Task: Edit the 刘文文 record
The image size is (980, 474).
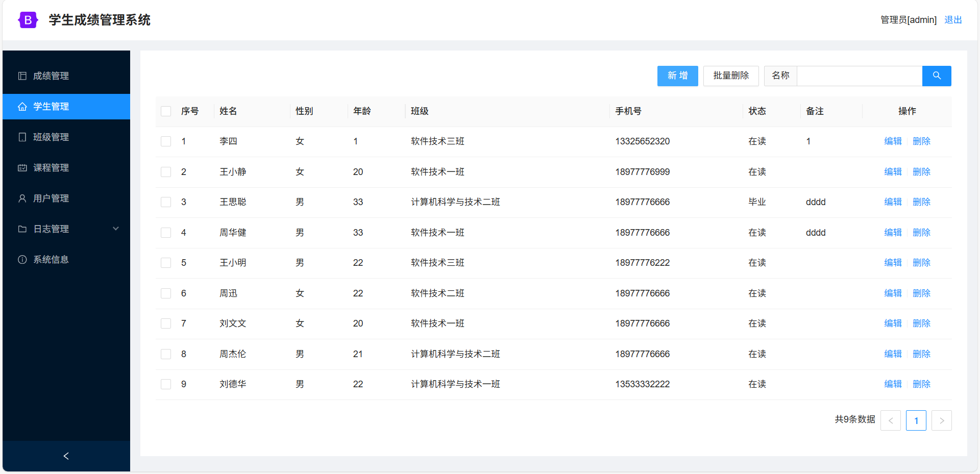Action: 893,323
